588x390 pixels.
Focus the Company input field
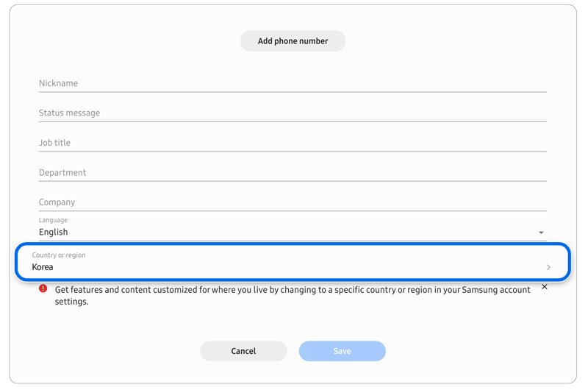[x=293, y=202]
